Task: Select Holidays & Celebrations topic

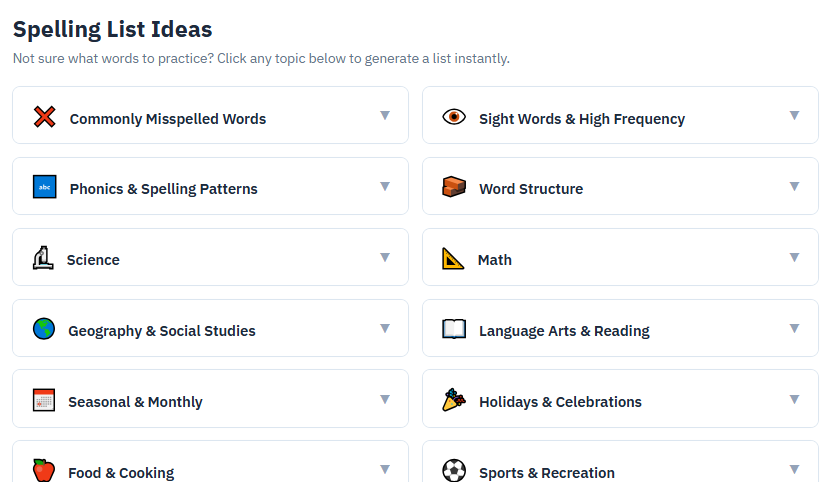Action: (560, 402)
